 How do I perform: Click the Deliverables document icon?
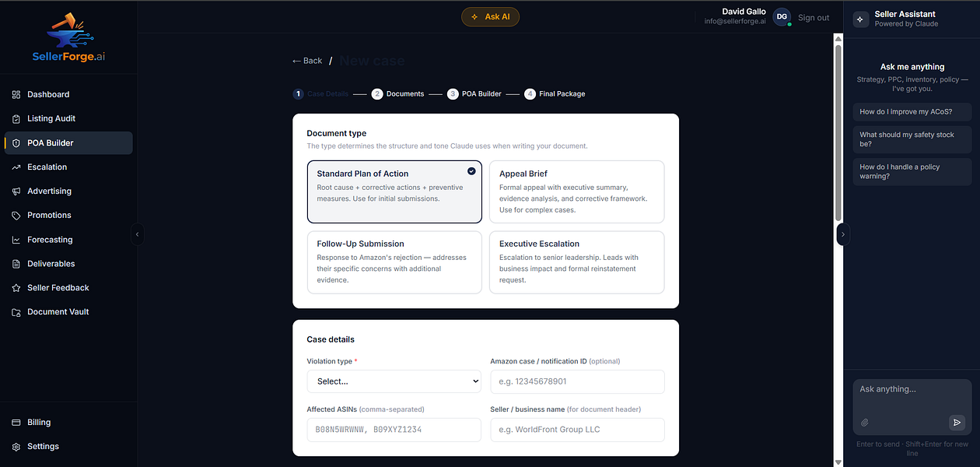[16, 264]
